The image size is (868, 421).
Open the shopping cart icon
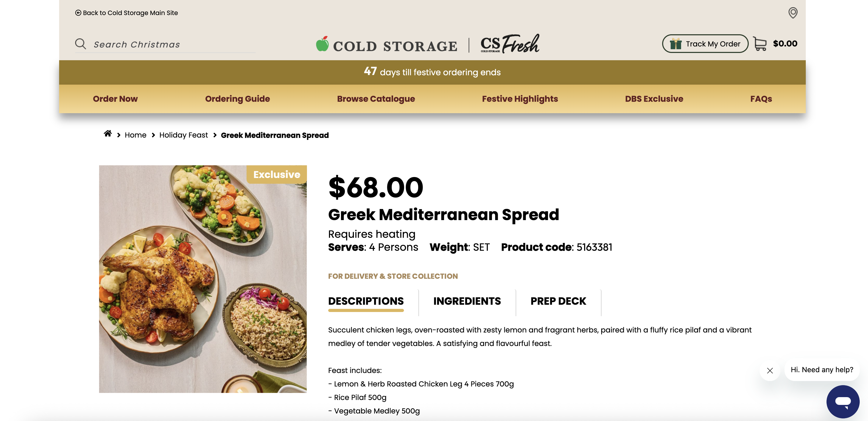[760, 44]
